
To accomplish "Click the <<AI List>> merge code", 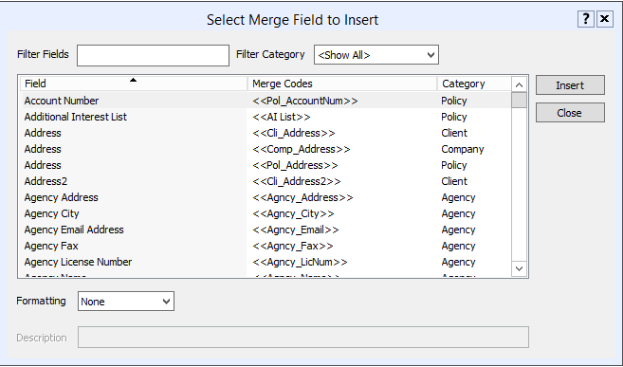I will [x=281, y=117].
